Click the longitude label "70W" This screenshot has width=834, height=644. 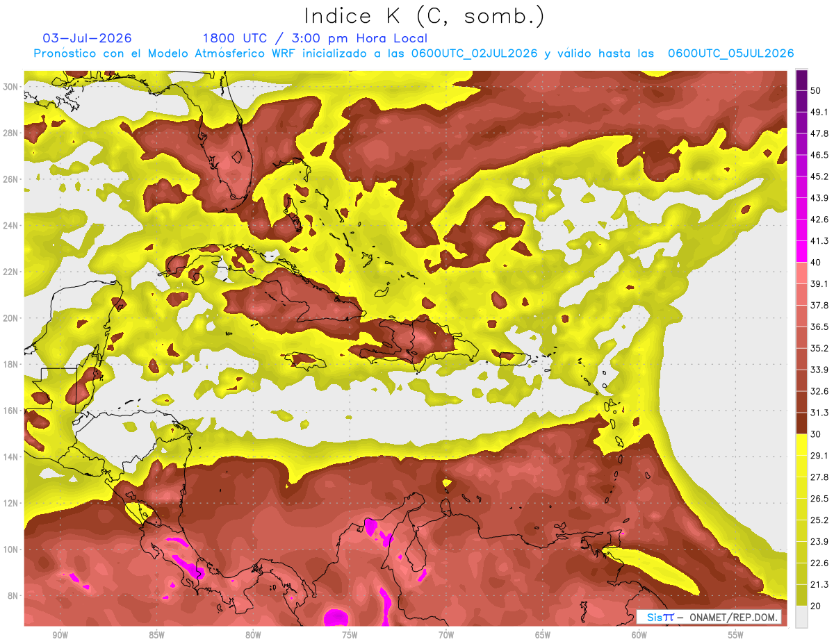point(446,636)
